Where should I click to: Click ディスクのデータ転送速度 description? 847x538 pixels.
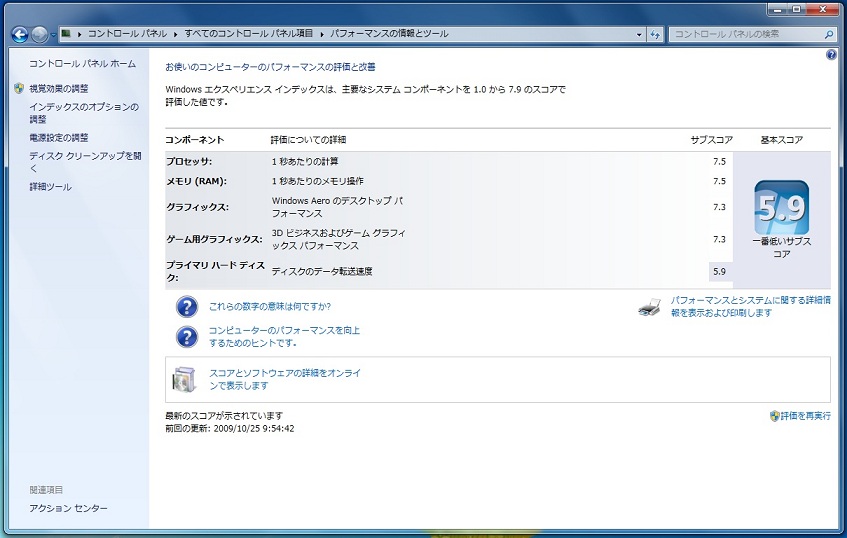pyautogui.click(x=322, y=271)
